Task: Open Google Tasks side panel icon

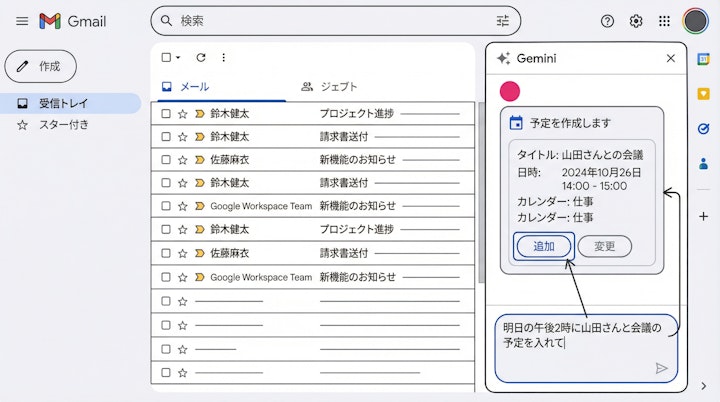Action: pos(703,129)
